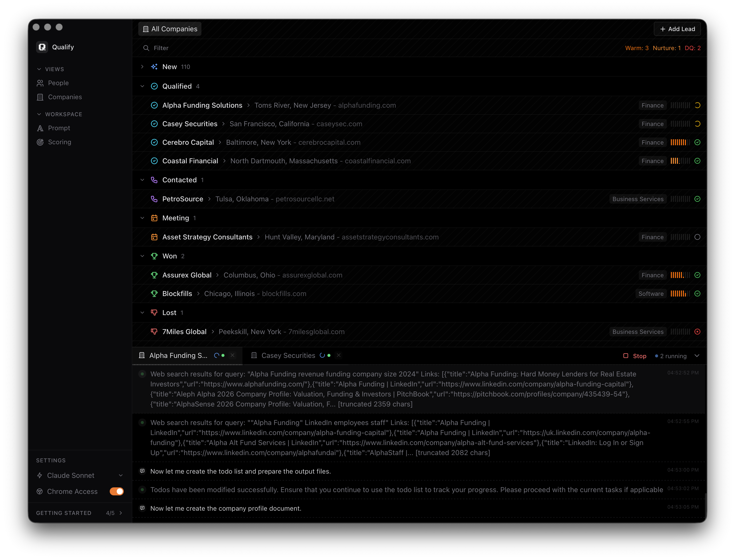Open the Scoring workspace page
The height and width of the screenshot is (560, 735).
[x=54, y=142]
